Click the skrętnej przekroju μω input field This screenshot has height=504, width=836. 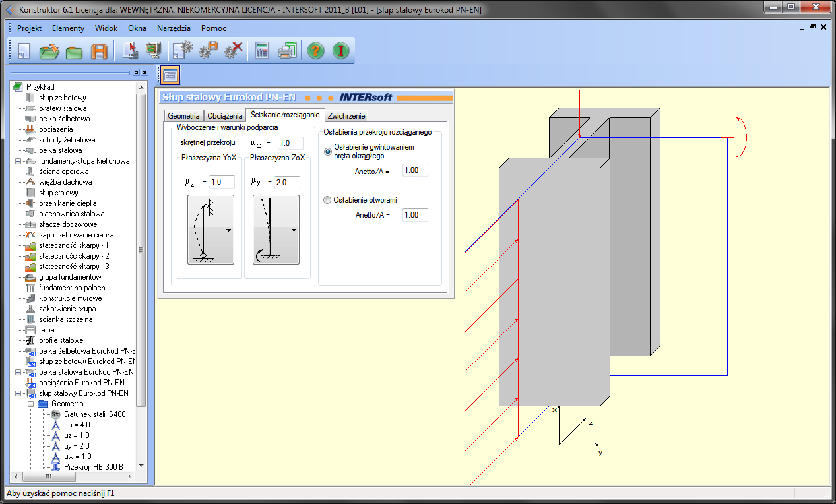pyautogui.click(x=290, y=143)
